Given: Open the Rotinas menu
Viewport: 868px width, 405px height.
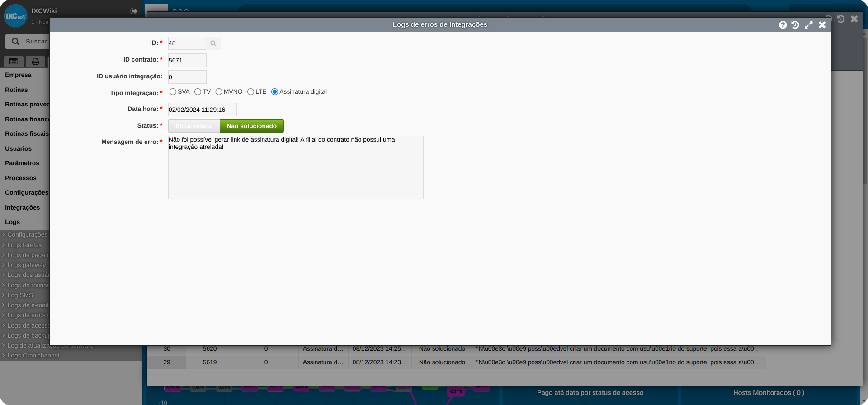Looking at the screenshot, I should point(16,90).
